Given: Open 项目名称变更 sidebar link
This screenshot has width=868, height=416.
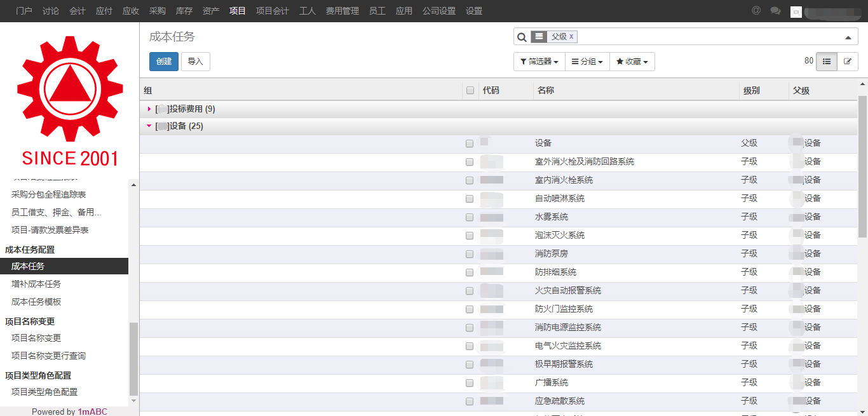Looking at the screenshot, I should click(36, 338).
